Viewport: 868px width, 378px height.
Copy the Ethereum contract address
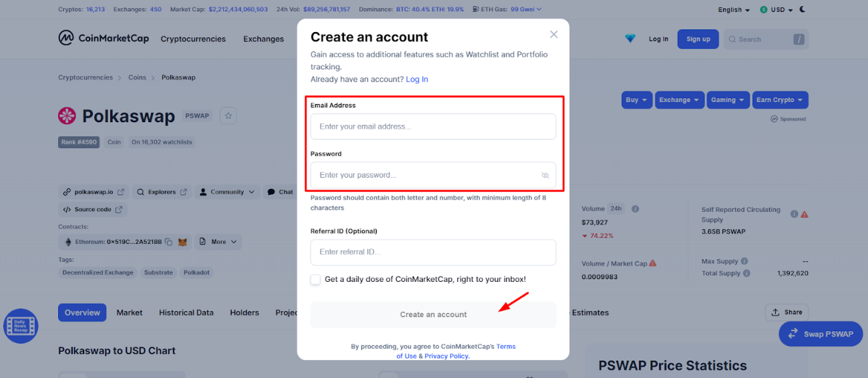(x=169, y=242)
